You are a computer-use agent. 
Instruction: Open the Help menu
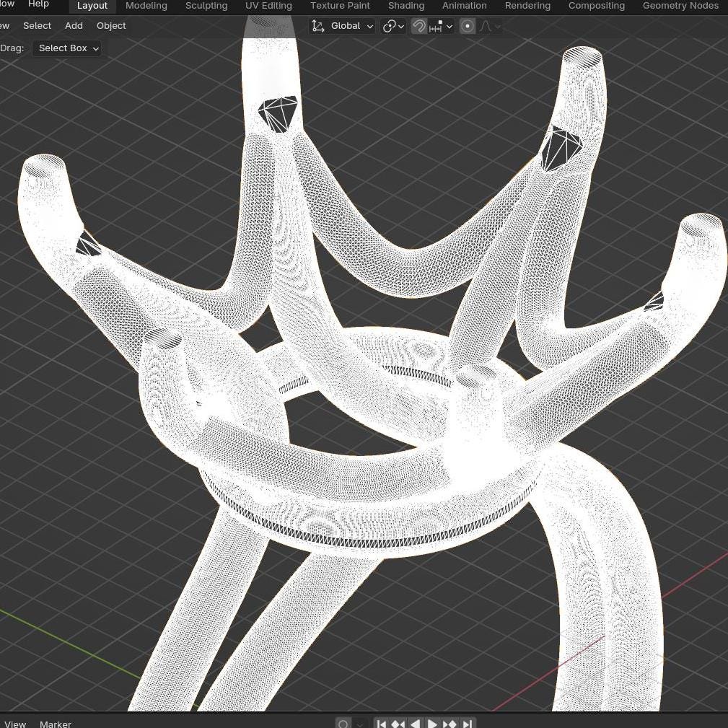(x=38, y=4)
